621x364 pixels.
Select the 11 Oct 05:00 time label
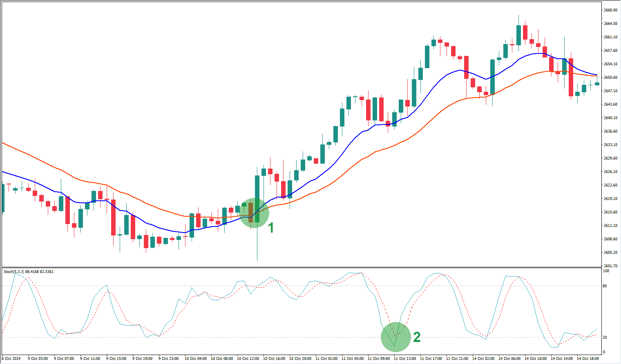point(353,359)
